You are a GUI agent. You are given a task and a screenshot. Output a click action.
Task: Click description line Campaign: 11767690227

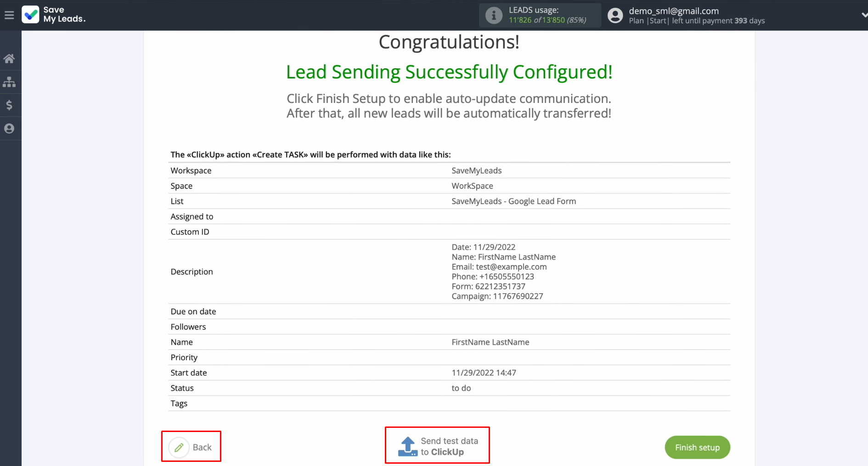pyautogui.click(x=497, y=296)
